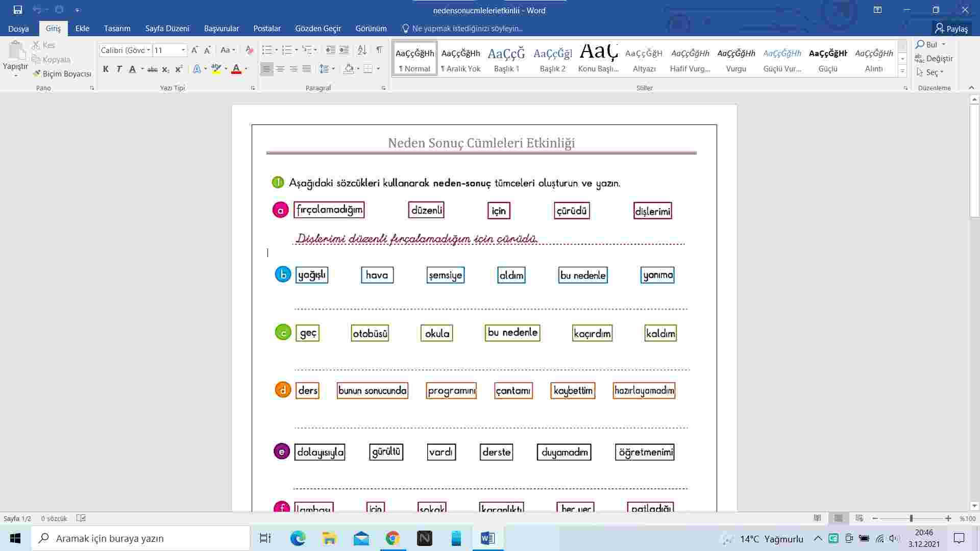980x551 pixels.
Task: Click the Copy (Kopyala) command
Action: [x=51, y=59]
